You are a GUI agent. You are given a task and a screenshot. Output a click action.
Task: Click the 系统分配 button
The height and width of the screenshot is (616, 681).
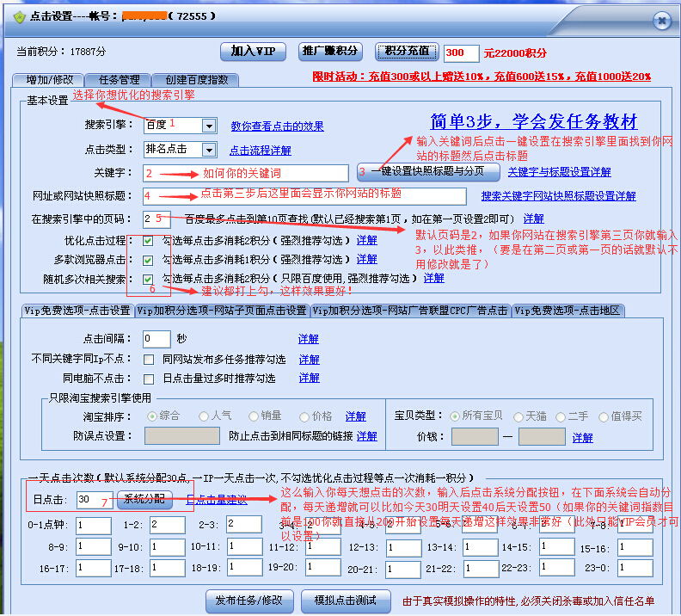click(144, 499)
